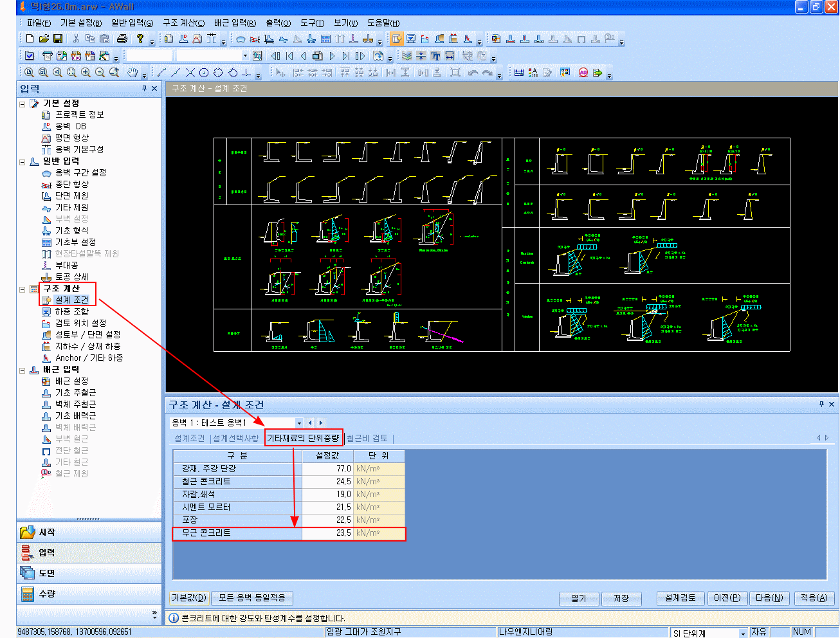Select 하중 조합 in the tree
This screenshot has width=840, height=638.
71,311
